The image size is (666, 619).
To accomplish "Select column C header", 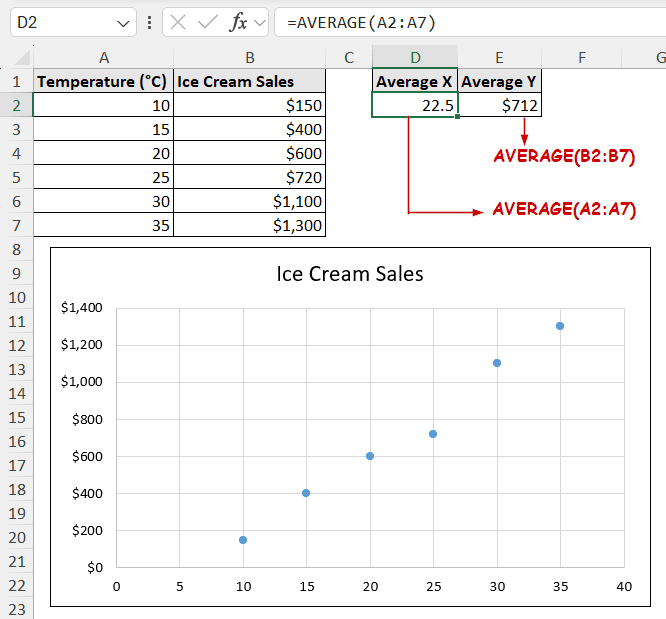I will point(349,57).
